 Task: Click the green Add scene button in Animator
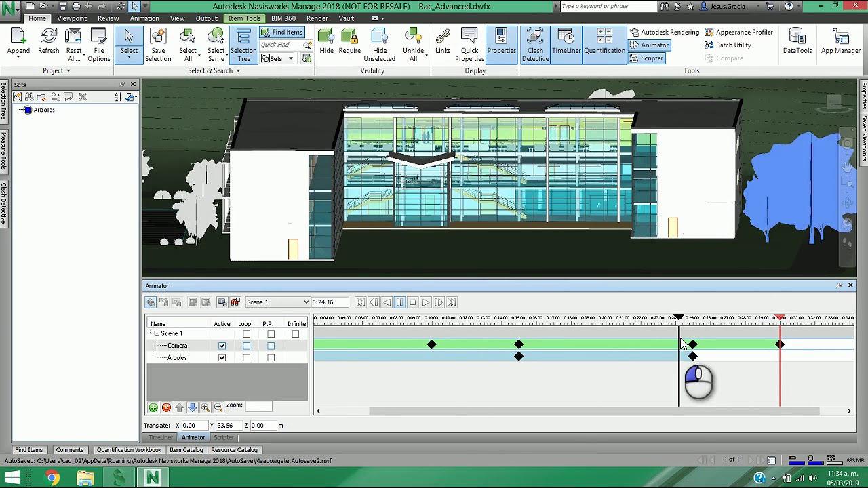(x=153, y=407)
